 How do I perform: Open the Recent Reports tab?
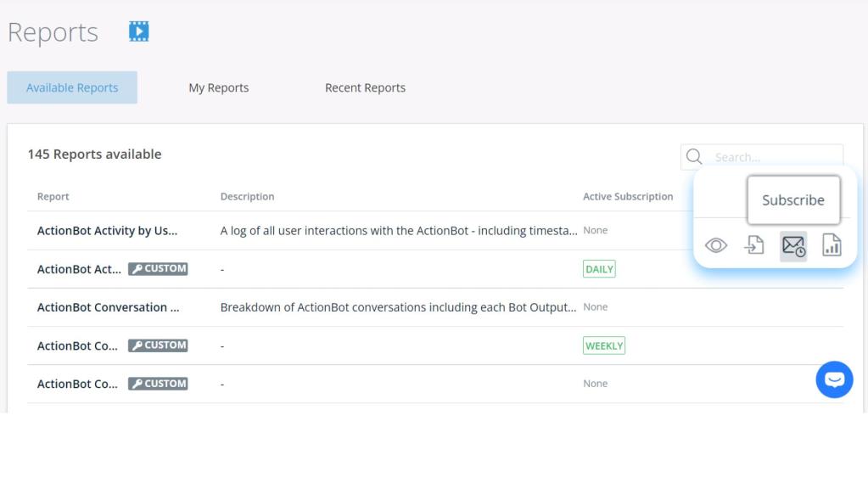tap(365, 87)
